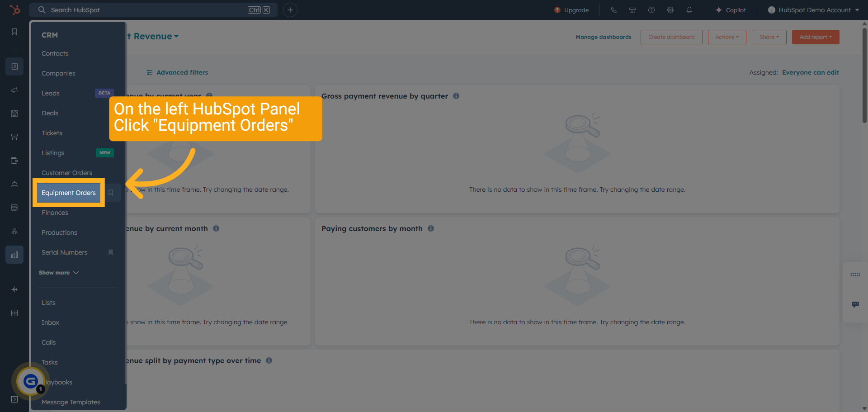The image size is (868, 412).
Task: Open Copilot from the top bar
Action: 731,10
